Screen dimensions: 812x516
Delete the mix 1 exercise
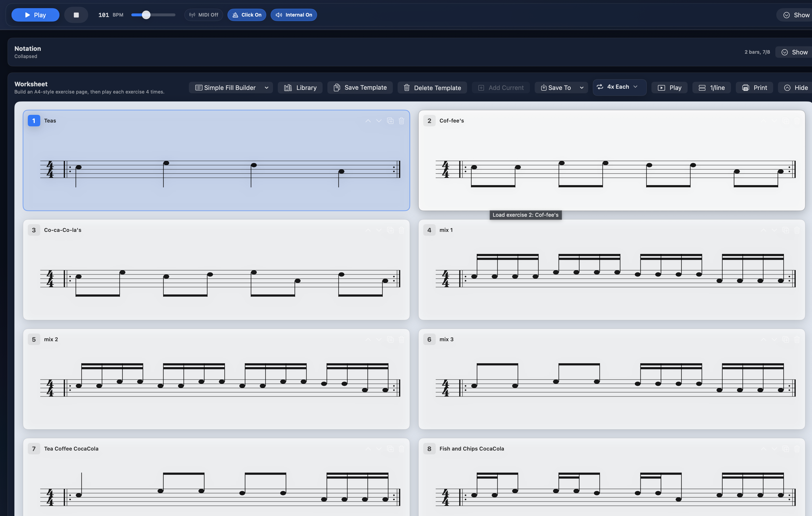click(x=797, y=230)
